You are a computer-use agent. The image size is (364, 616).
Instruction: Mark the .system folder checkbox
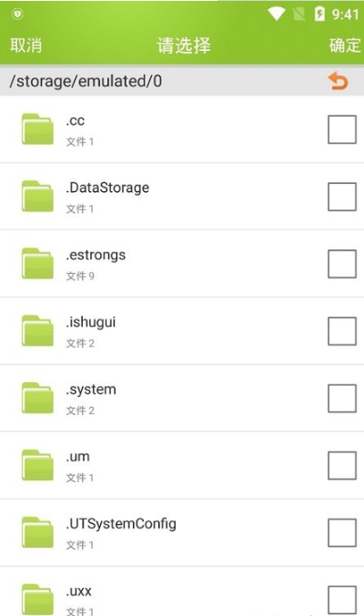(342, 399)
